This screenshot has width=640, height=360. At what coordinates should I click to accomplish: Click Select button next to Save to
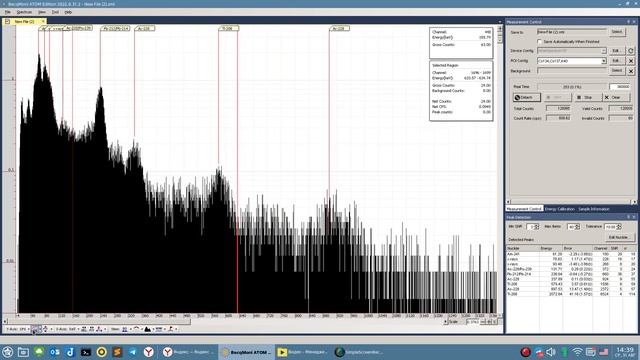[x=617, y=32]
